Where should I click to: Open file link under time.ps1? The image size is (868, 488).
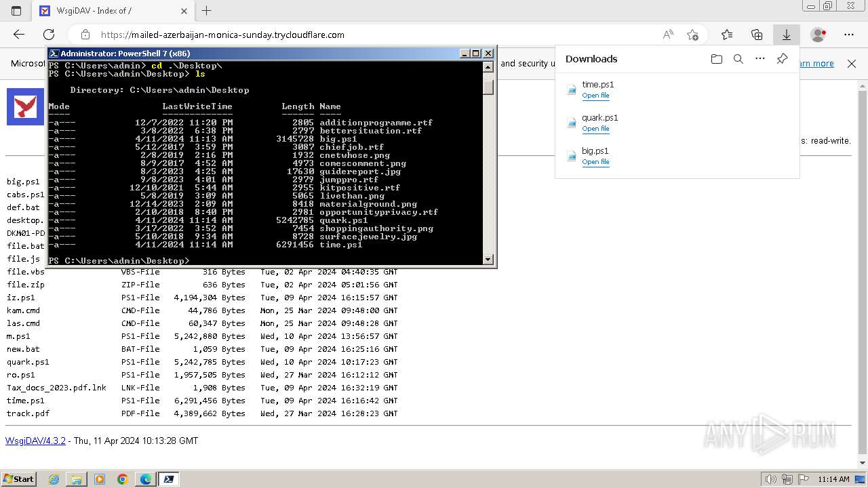coord(595,96)
